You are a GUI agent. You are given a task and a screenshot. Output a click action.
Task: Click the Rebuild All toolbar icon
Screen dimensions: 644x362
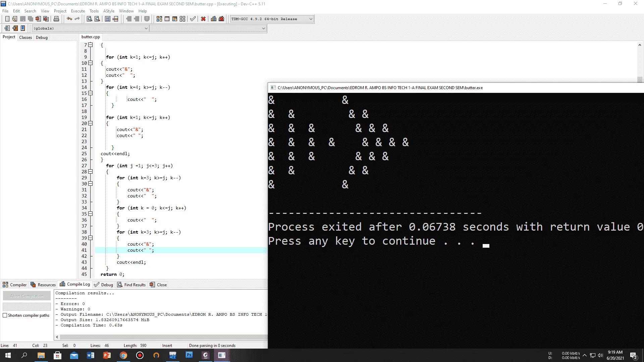tap(182, 19)
